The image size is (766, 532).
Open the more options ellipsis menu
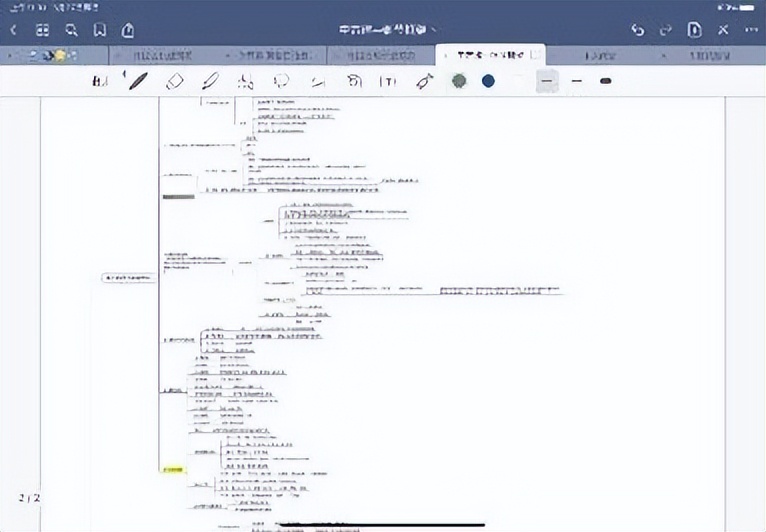751,30
